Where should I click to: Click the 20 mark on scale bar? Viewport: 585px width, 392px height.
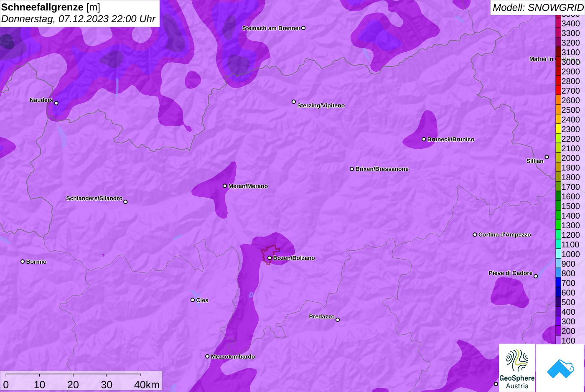point(73,384)
